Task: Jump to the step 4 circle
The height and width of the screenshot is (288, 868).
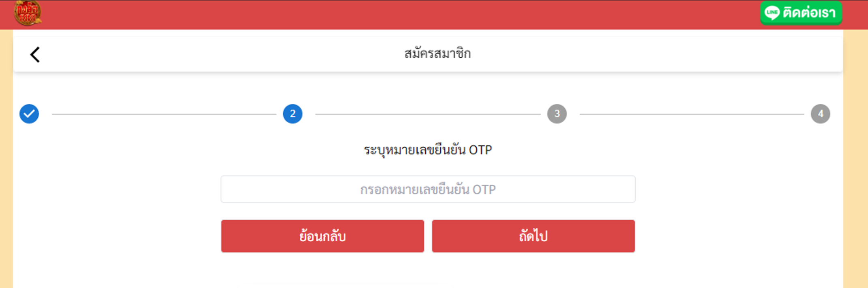Action: [x=821, y=114]
